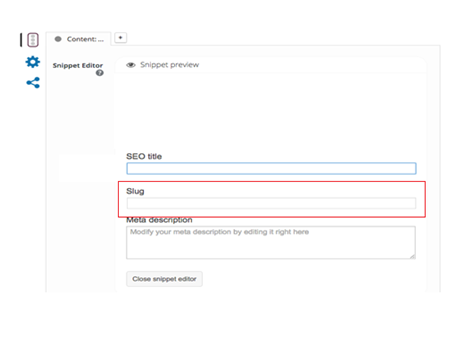Screen dimensions: 474x362
Task: Focus the SEO title input field
Action: click(x=271, y=168)
